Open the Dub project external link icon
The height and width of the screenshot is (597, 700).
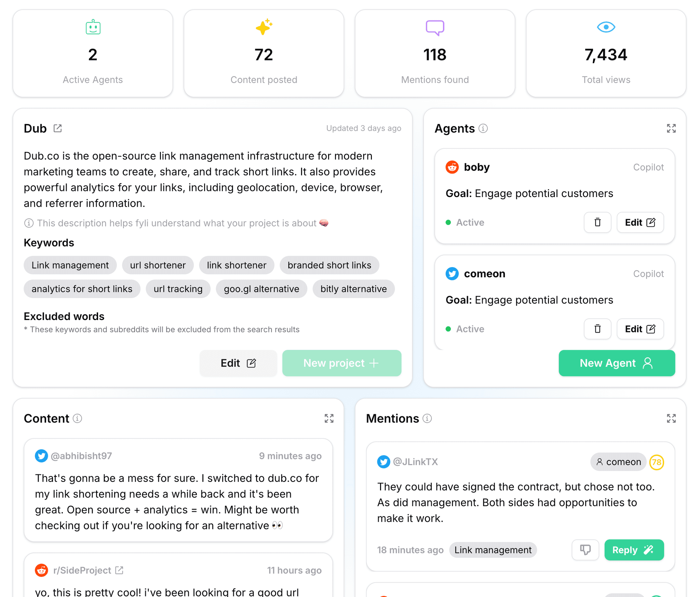pyautogui.click(x=57, y=128)
